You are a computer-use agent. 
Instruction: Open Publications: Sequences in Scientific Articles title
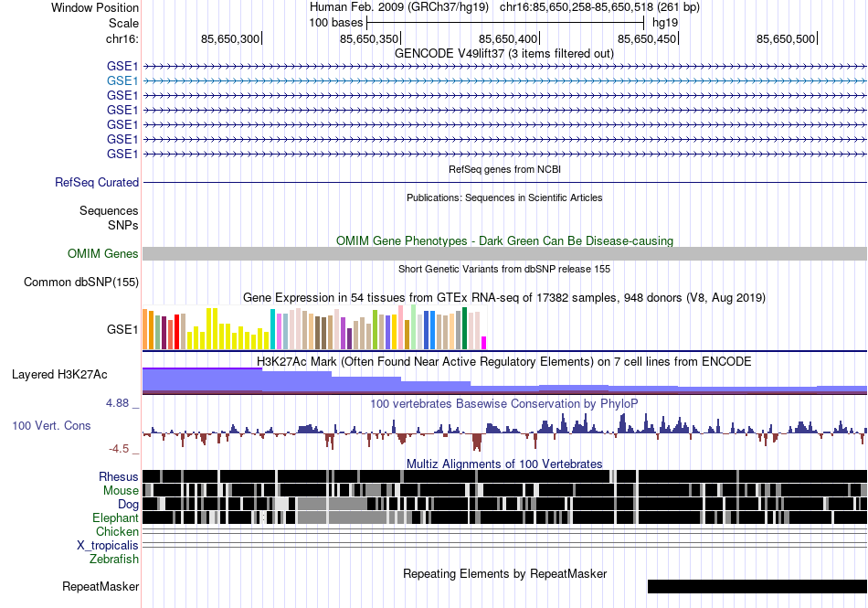point(504,197)
